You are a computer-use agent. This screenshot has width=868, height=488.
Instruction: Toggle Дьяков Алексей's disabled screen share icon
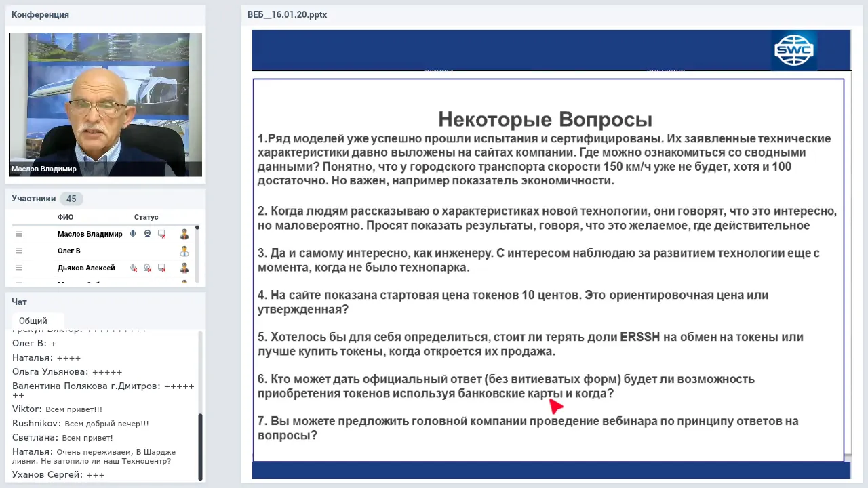click(162, 268)
